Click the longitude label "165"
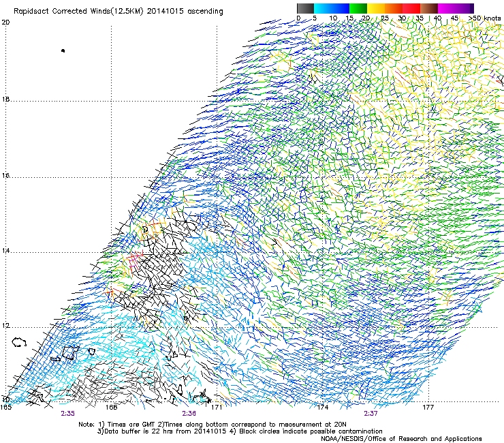 coord(5,408)
